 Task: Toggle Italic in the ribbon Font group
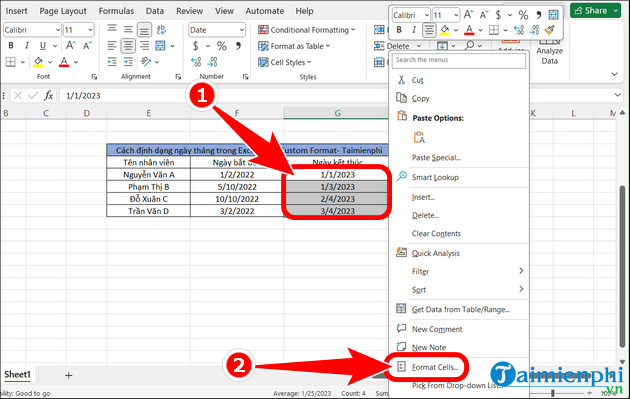click(x=27, y=45)
